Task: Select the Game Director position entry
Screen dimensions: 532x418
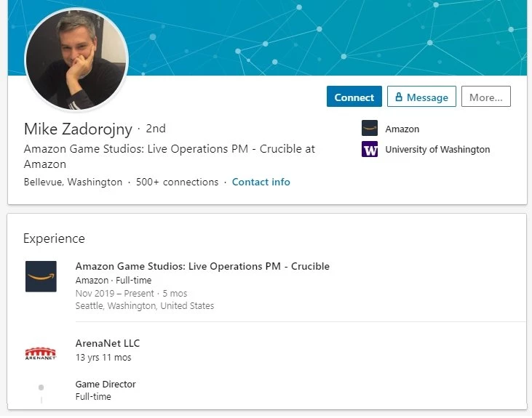Action: (106, 385)
